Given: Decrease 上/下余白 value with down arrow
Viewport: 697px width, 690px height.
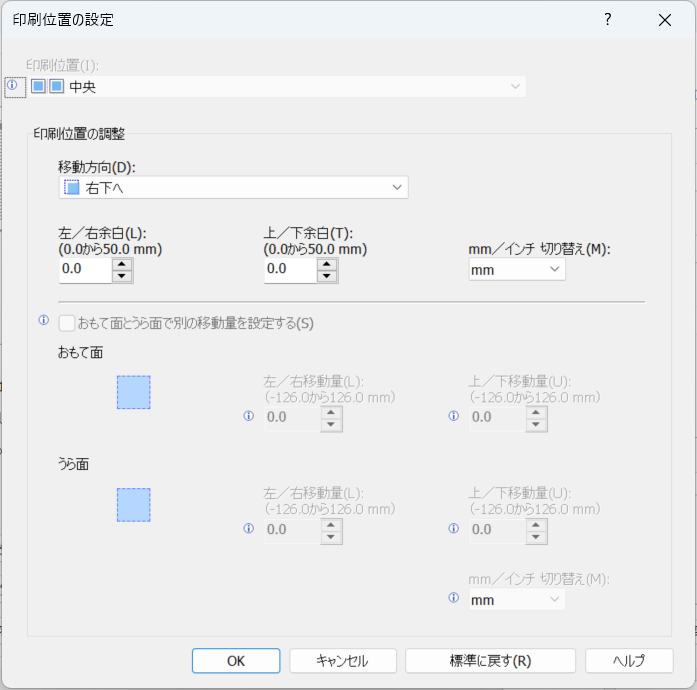Looking at the screenshot, I should 326,275.
